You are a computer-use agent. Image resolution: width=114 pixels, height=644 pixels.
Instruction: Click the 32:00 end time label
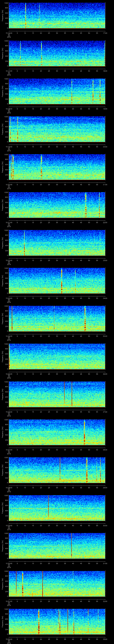pyautogui.click(x=105, y=601)
